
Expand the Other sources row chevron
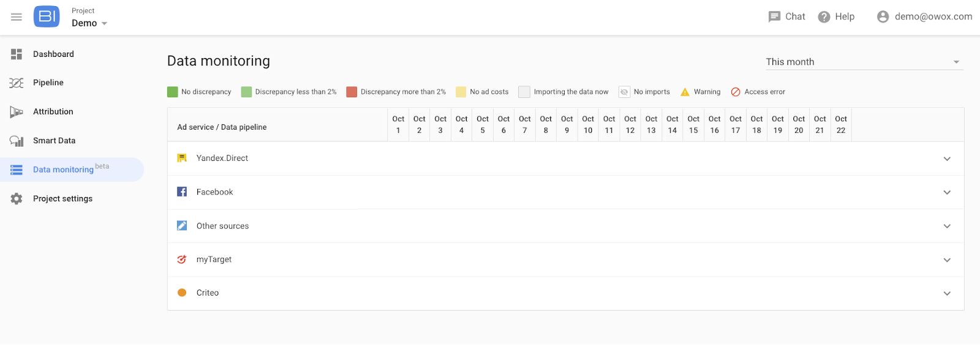[947, 226]
